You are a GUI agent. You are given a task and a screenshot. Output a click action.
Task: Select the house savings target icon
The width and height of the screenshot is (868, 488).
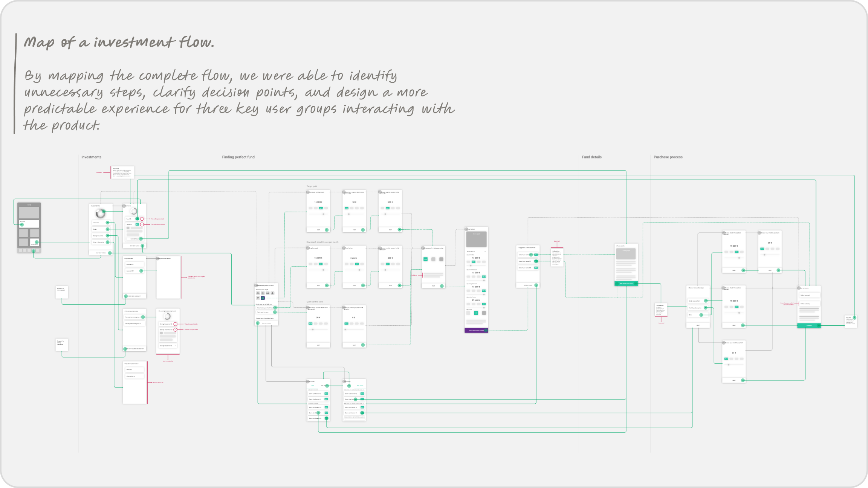pyautogui.click(x=263, y=293)
